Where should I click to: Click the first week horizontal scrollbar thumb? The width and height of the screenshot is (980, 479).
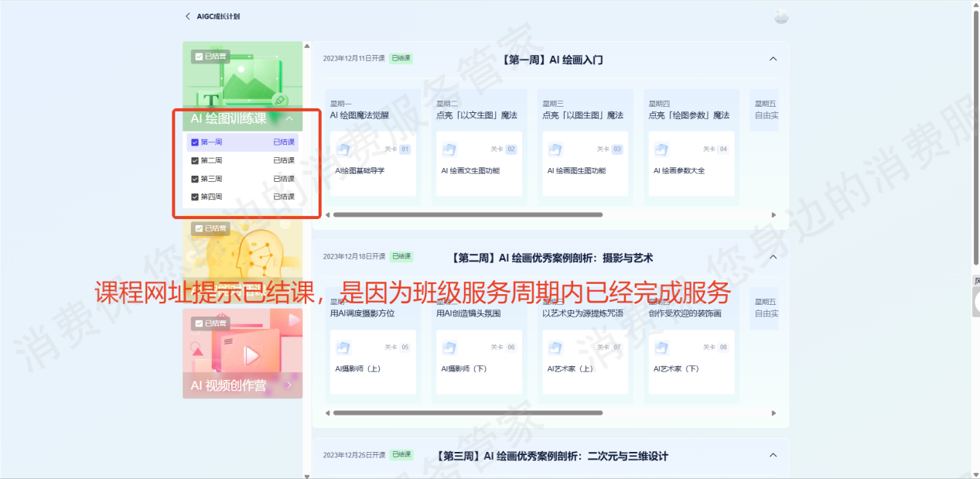(x=467, y=215)
